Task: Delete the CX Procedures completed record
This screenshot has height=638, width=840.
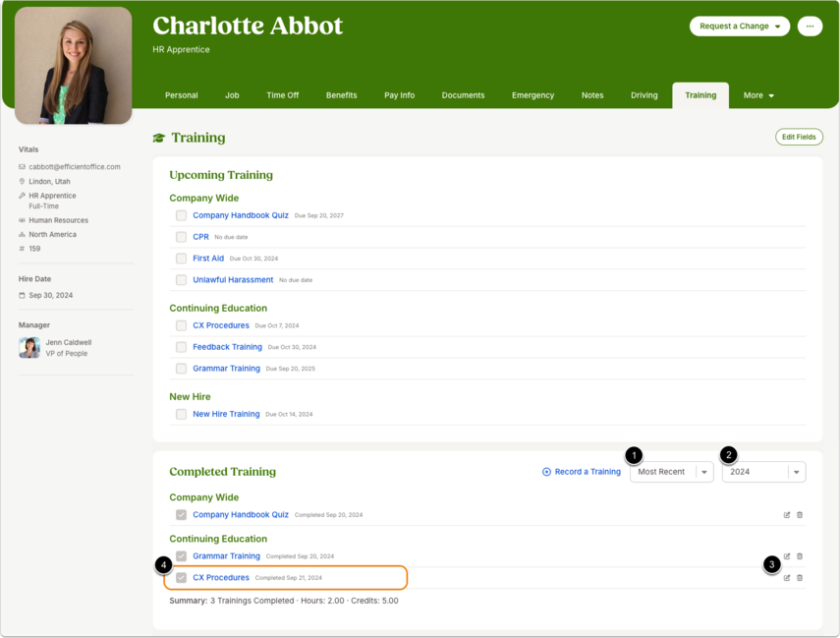Action: 800,577
